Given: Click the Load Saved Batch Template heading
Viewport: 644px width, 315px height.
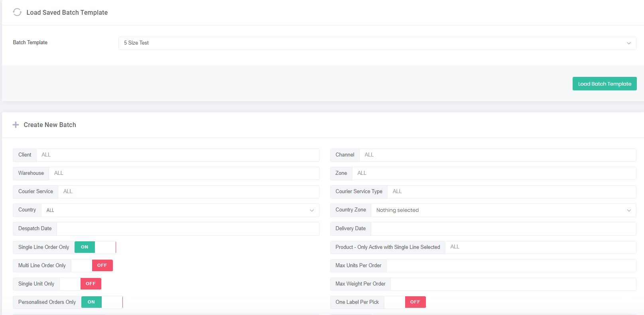Looking at the screenshot, I should [67, 12].
